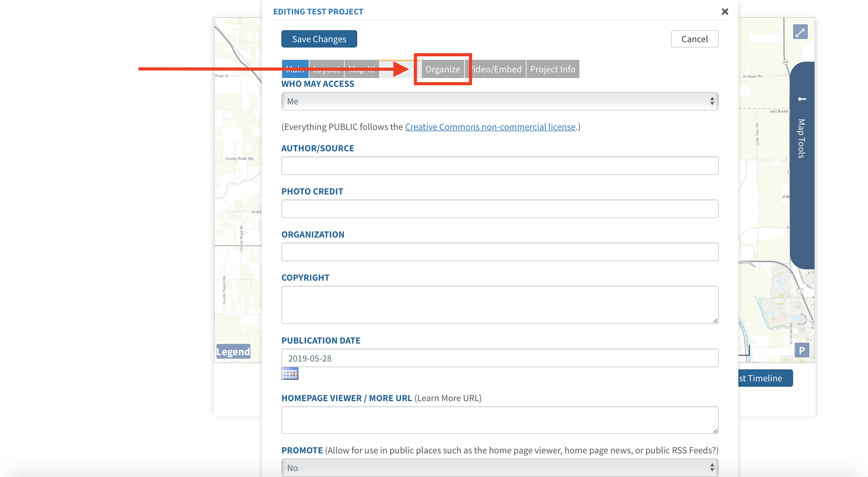Open the Project Info tab
Screen dimensions: 868x477
[552, 69]
